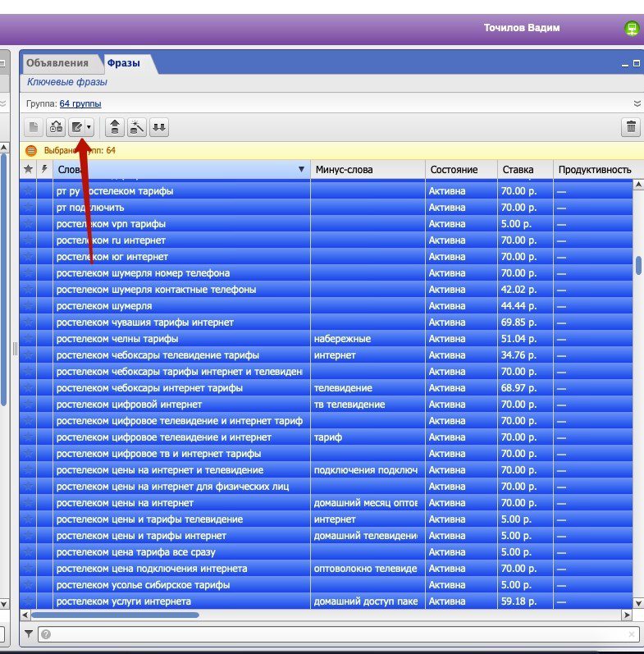
Task: Toggle the star for 'ростелеком шумерля'
Action: pos(28,306)
